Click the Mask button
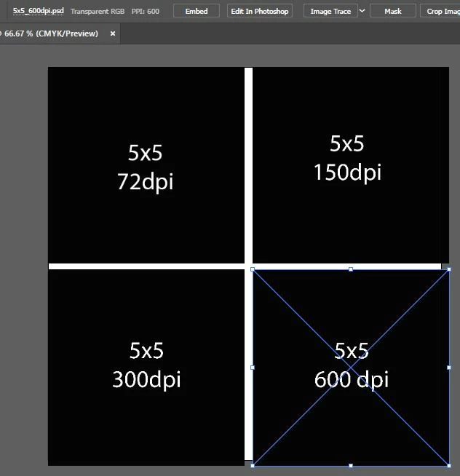460x476 pixels. point(392,11)
